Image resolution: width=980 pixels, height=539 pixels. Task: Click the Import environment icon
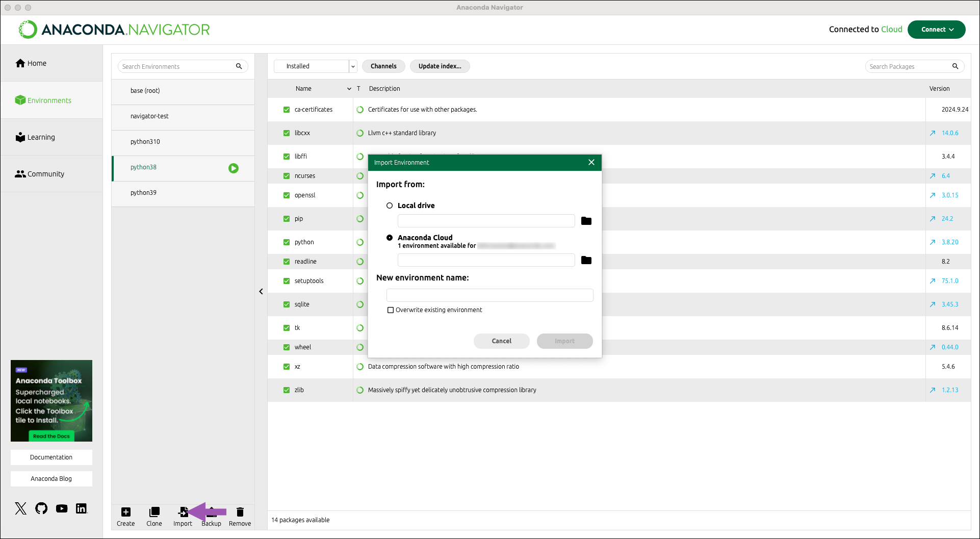pos(183,512)
